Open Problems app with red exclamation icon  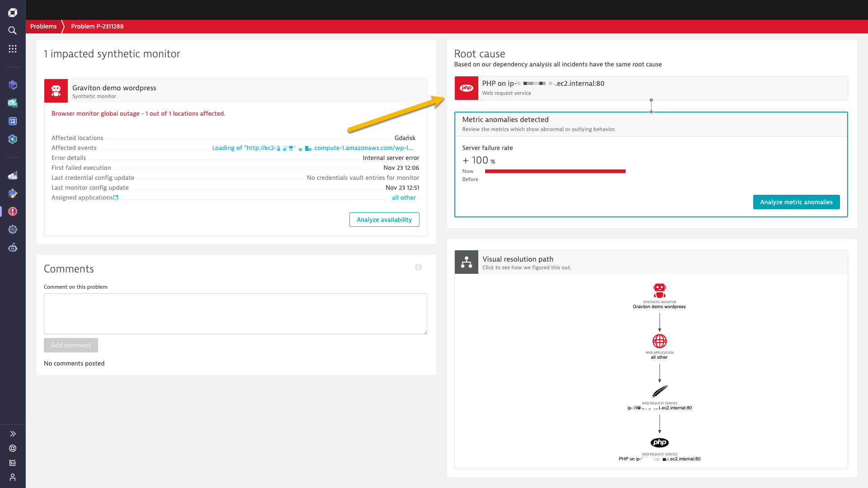tap(13, 211)
